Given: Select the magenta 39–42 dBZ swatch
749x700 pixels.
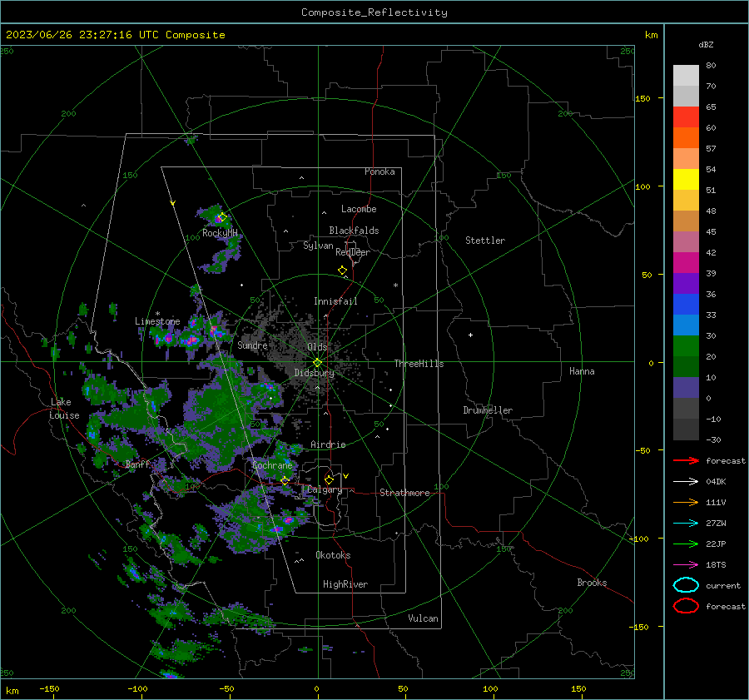Looking at the screenshot, I should point(686,263).
